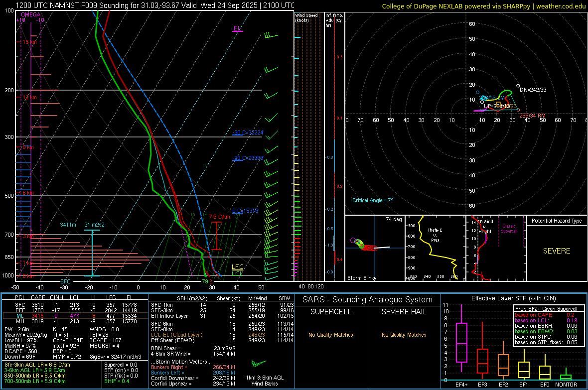Viewport: 588px width, 390px height.
Task: Select the Theta-E v. Pres plot
Action: tap(436, 248)
